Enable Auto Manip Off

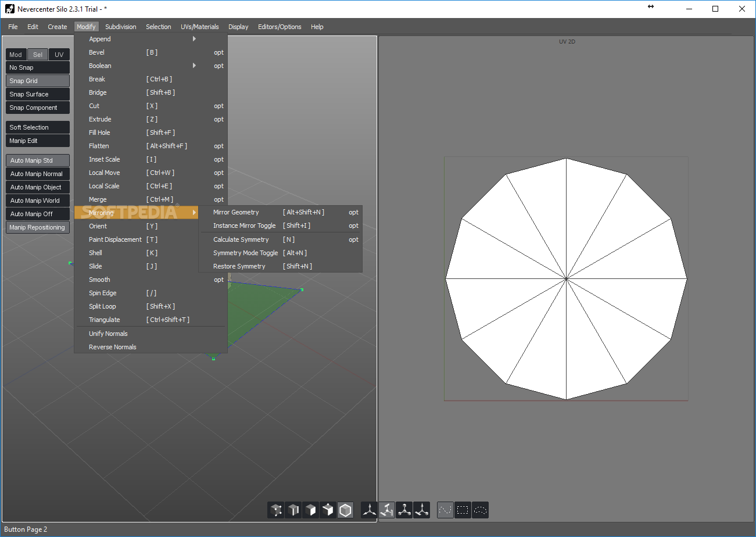[x=38, y=214]
